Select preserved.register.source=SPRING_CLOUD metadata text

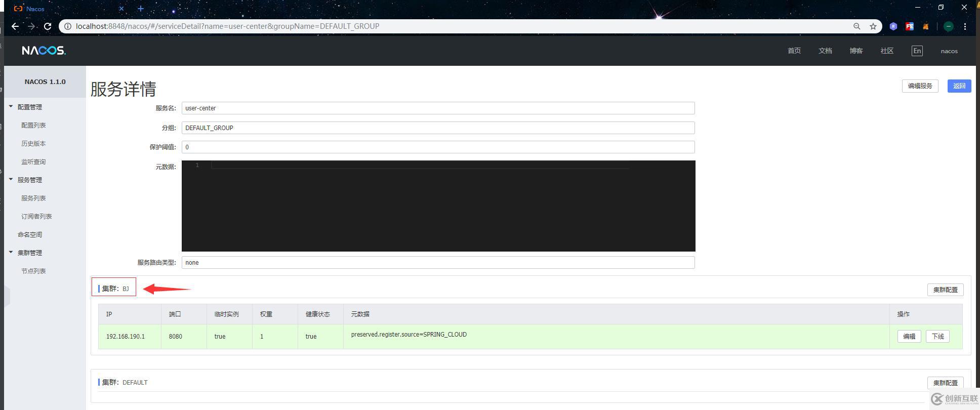click(x=409, y=335)
